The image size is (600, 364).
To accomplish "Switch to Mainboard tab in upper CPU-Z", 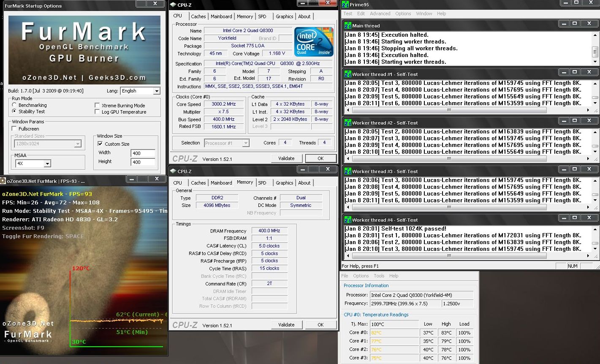I will pyautogui.click(x=221, y=16).
